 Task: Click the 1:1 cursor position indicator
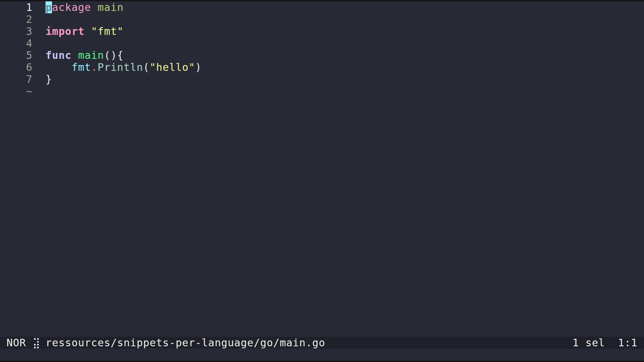click(x=627, y=343)
